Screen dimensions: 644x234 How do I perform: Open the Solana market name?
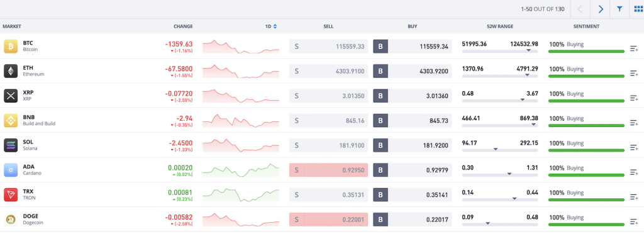pos(30,148)
